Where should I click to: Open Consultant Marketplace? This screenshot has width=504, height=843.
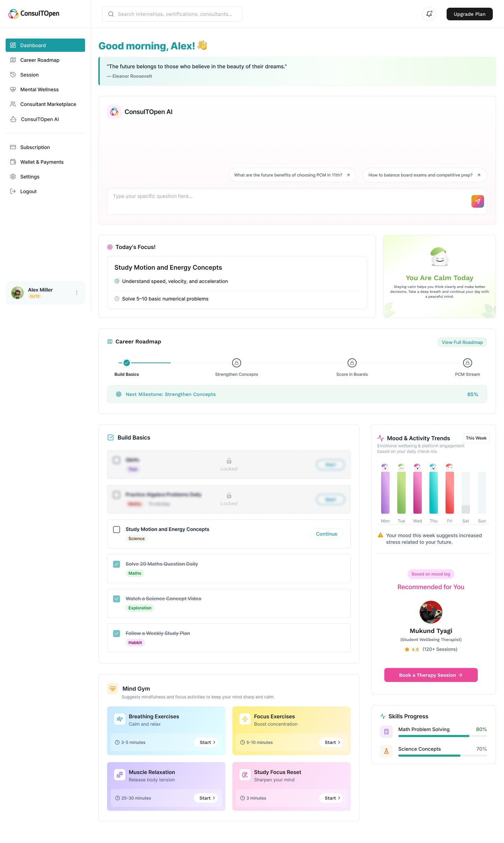45,104
